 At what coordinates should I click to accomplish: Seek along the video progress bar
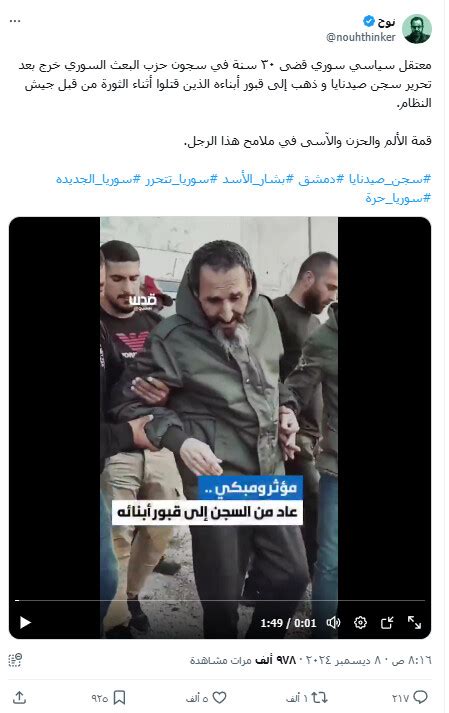pos(220,601)
